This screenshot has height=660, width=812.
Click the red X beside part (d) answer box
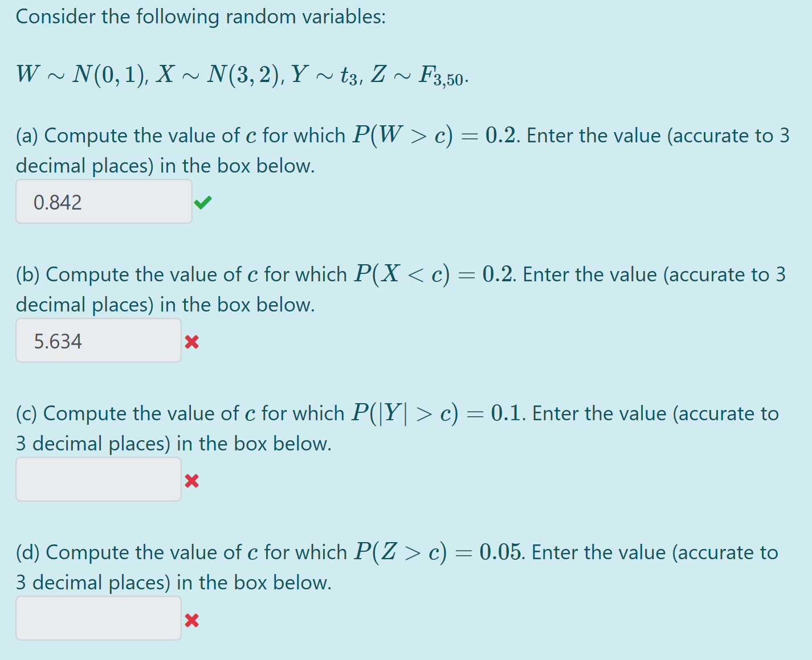[x=193, y=620]
